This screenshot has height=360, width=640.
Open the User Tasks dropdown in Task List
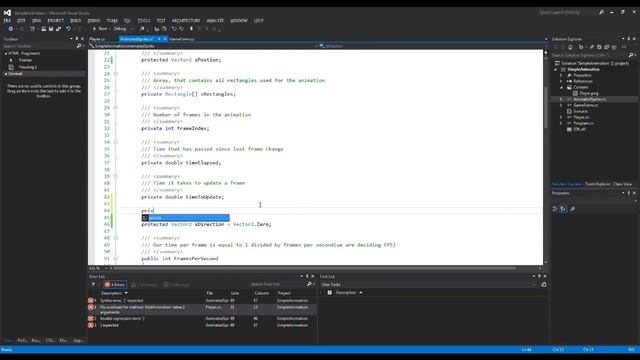[x=428, y=284]
